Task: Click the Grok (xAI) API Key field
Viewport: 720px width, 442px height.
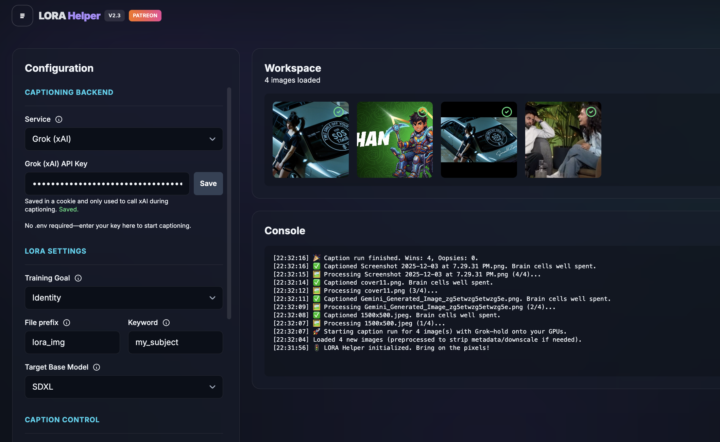Action: (x=107, y=184)
